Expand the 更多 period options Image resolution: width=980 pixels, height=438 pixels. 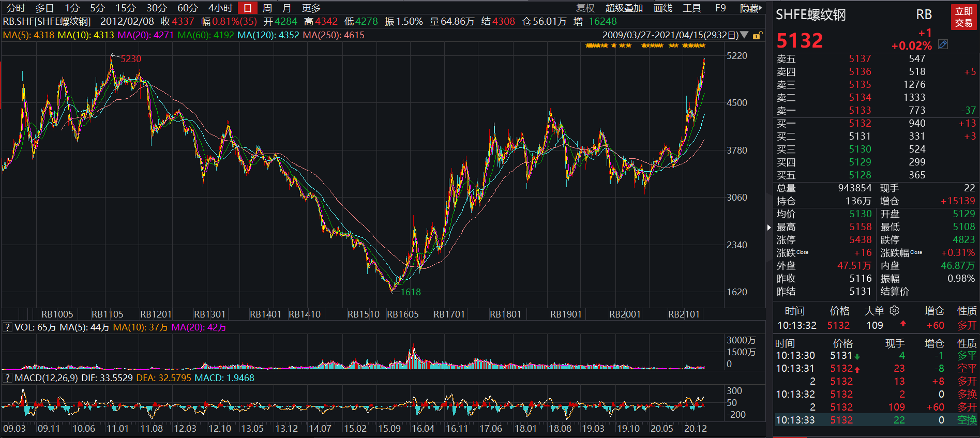click(311, 8)
